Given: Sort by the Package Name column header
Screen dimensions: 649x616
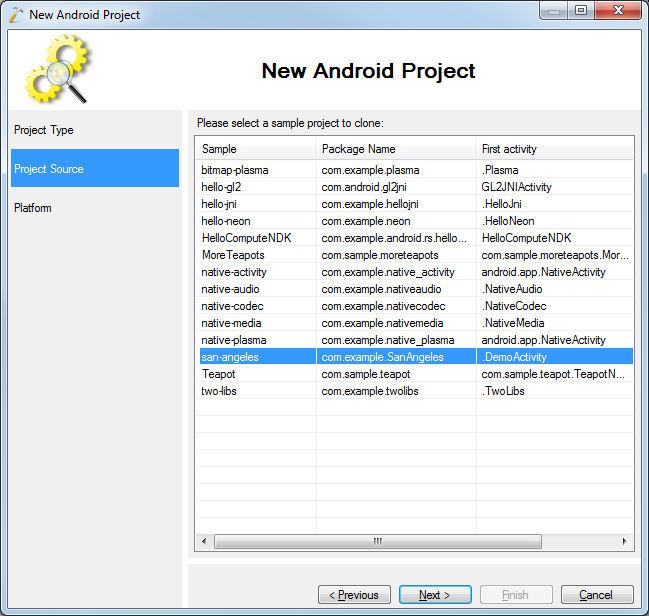Looking at the screenshot, I should (396, 149).
